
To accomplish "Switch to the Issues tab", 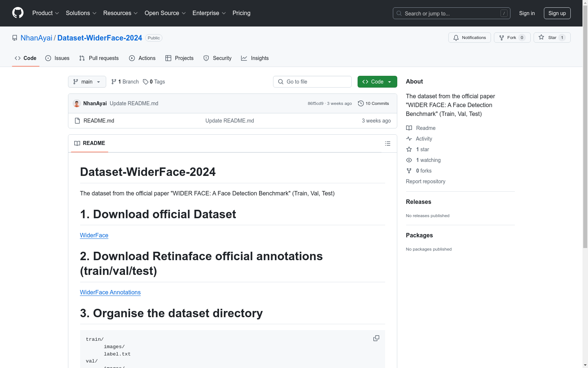I will click(x=57, y=58).
